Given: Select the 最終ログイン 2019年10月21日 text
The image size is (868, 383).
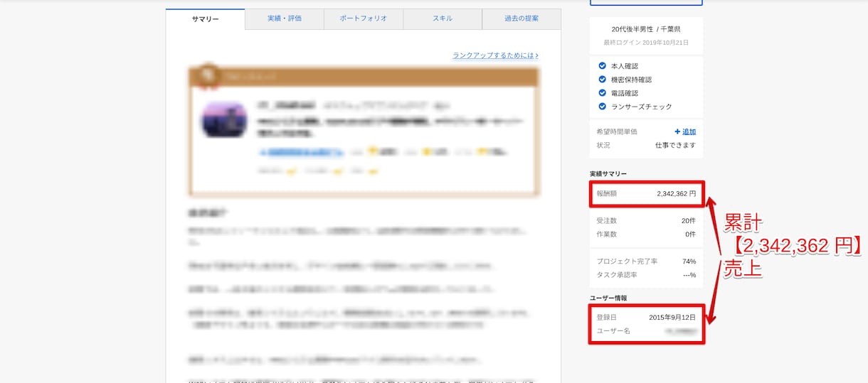Looking at the screenshot, I should [x=646, y=43].
